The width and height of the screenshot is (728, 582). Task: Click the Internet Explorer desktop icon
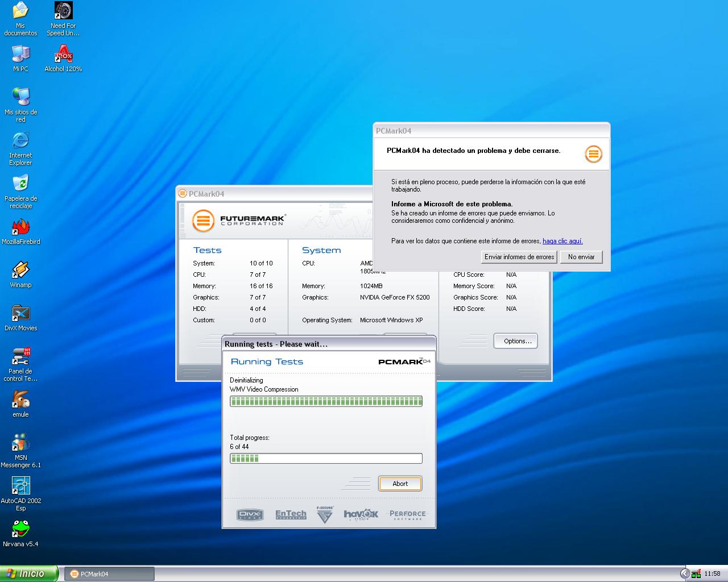[x=20, y=141]
